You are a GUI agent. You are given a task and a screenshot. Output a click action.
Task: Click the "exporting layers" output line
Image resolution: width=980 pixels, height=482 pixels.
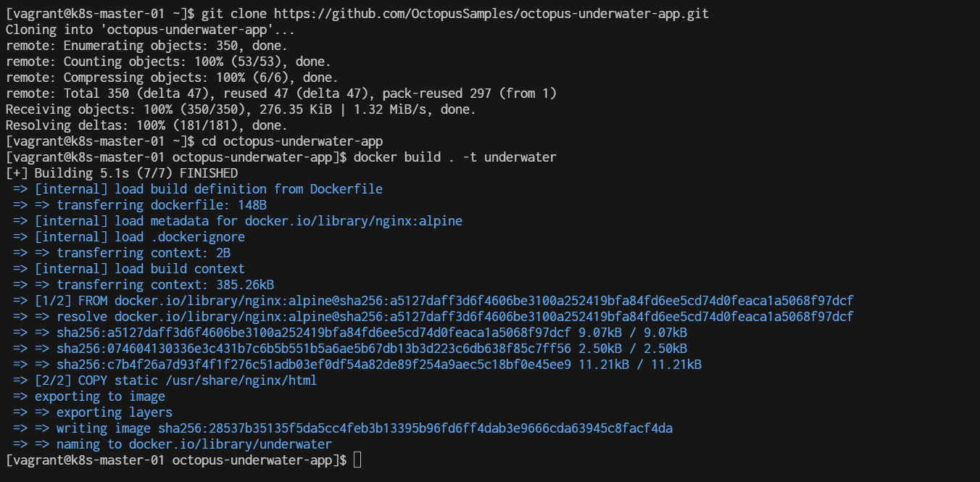(x=115, y=412)
